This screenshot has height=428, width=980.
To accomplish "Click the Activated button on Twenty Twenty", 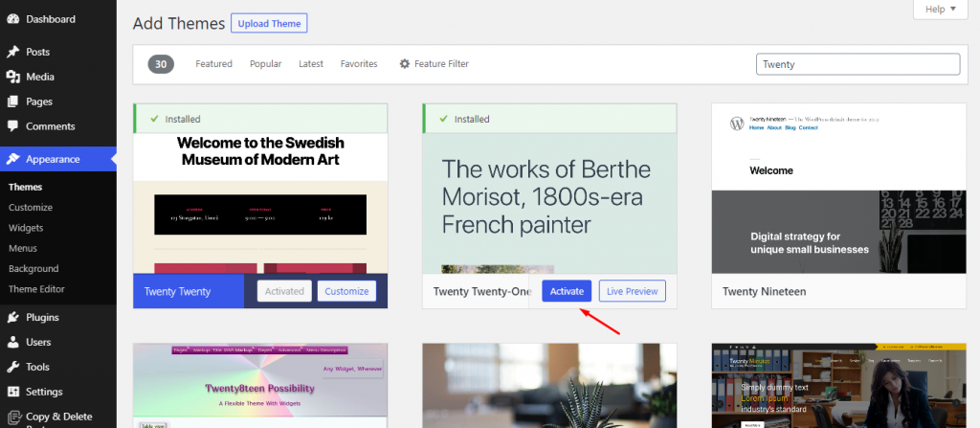I will coord(284,291).
